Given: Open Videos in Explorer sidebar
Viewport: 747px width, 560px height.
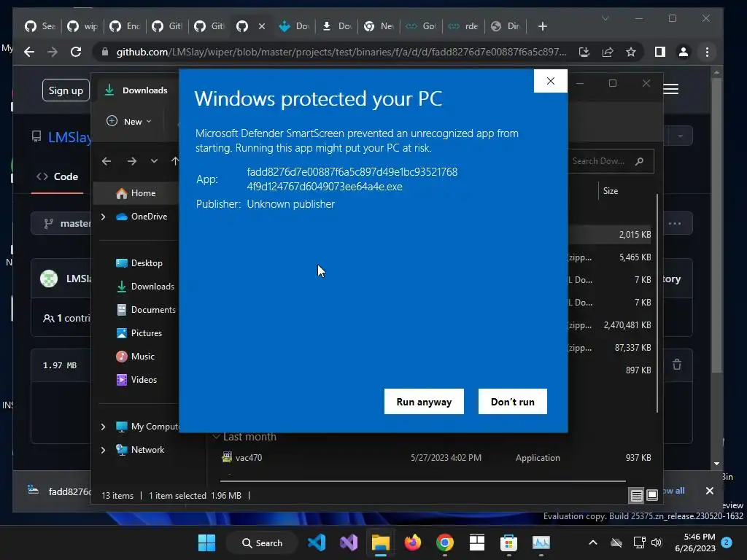Looking at the screenshot, I should click(136, 379).
